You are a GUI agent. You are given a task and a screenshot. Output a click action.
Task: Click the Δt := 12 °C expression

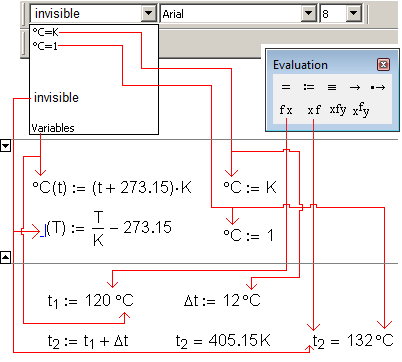(222, 300)
